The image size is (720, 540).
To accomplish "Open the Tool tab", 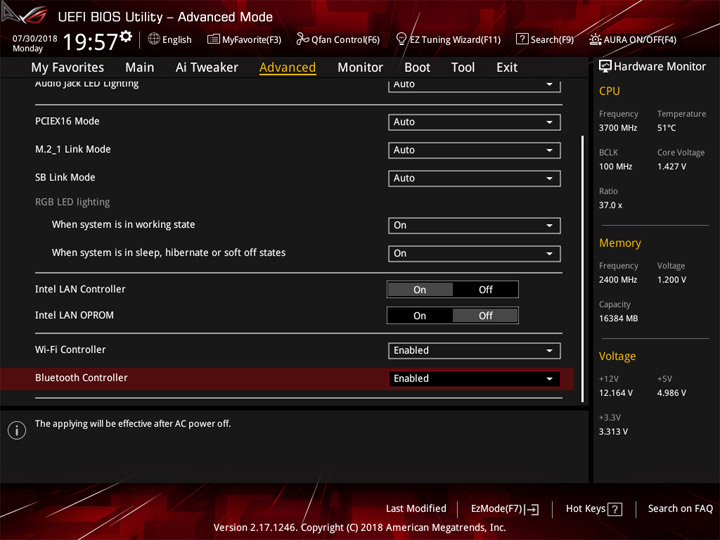I will pos(463,68).
